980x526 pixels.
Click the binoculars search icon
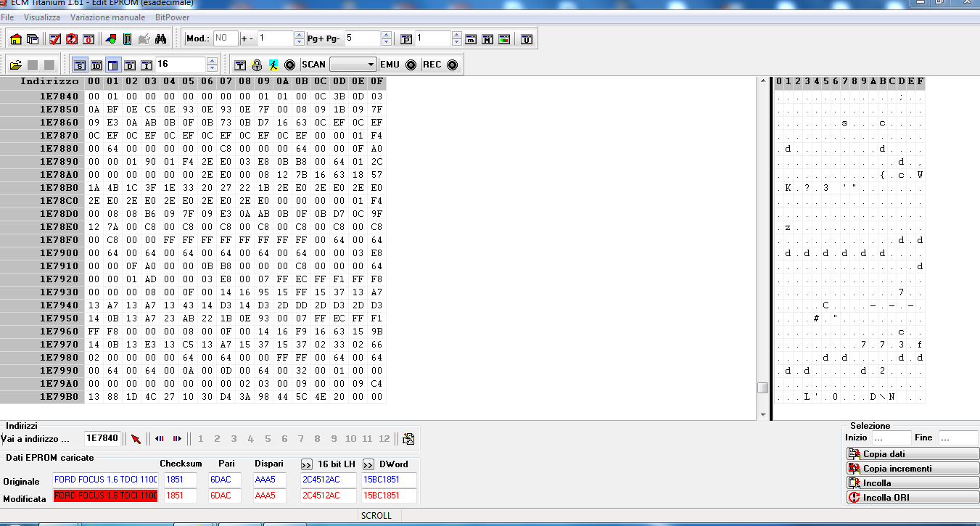pos(161,38)
